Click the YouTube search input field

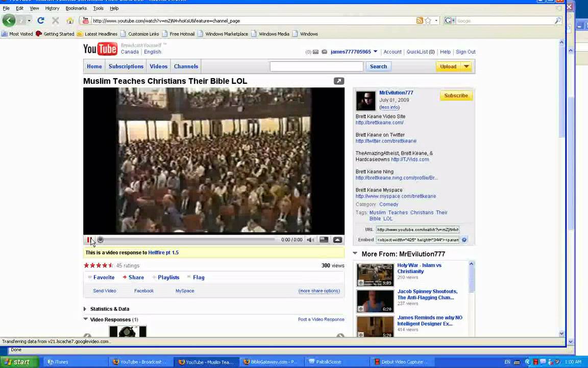point(316,66)
